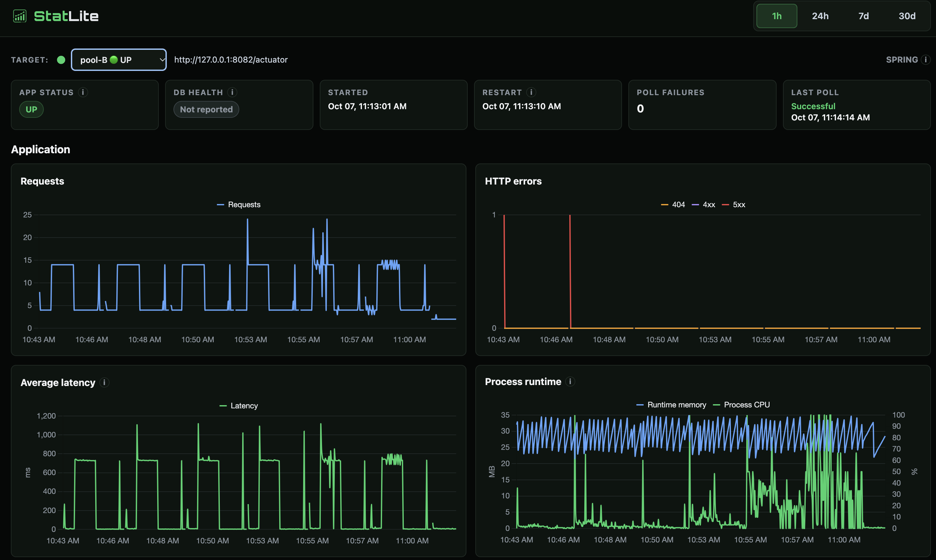
Task: Click the HTTP errors chart title
Action: (513, 181)
